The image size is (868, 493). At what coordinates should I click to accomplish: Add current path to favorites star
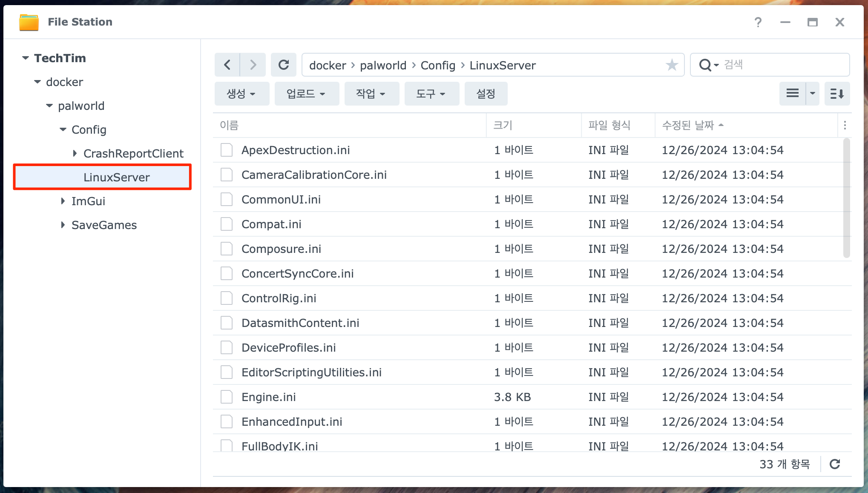point(672,65)
